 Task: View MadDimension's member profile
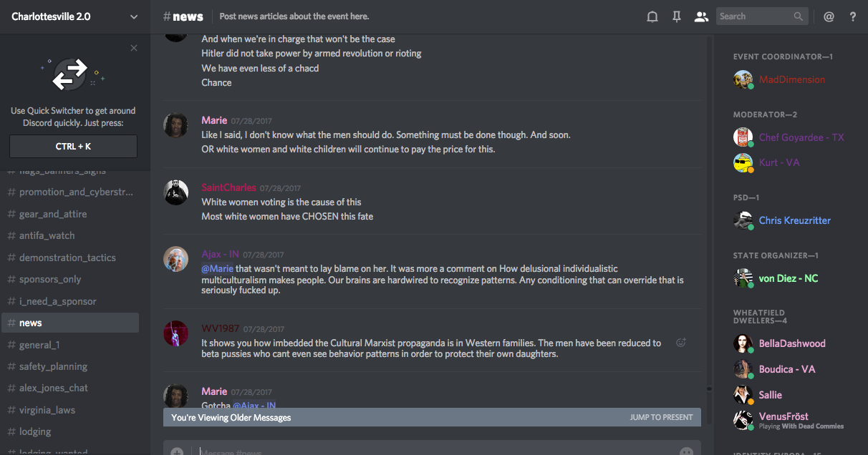pos(791,79)
